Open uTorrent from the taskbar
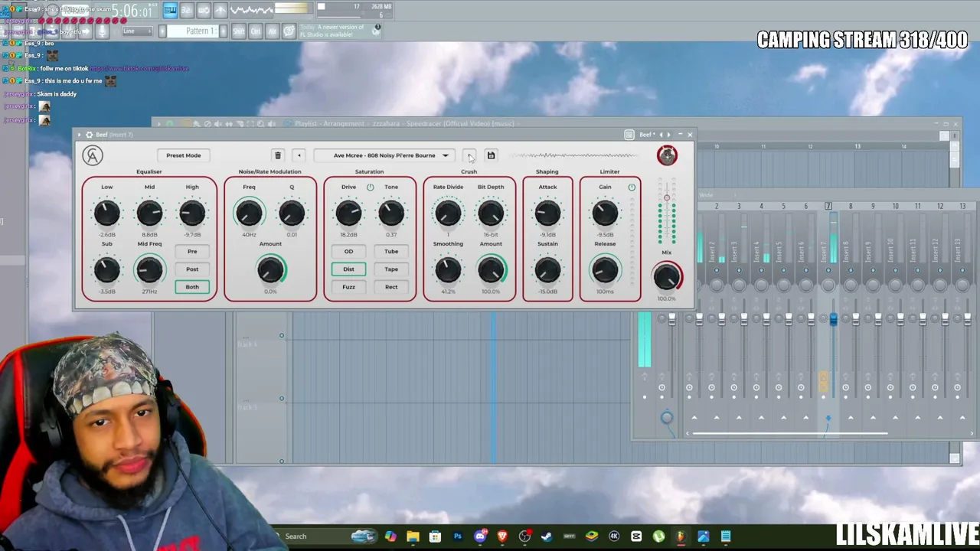 pyautogui.click(x=658, y=536)
